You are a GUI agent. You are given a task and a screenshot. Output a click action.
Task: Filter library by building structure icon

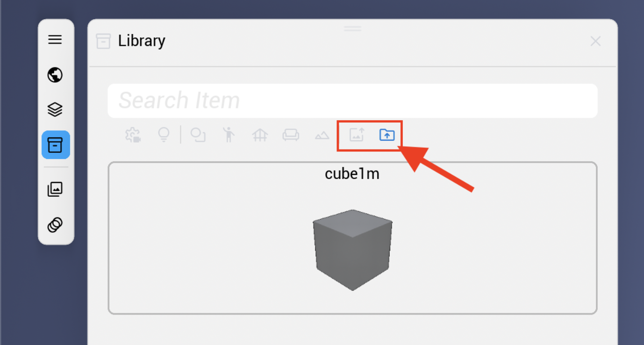click(x=260, y=135)
